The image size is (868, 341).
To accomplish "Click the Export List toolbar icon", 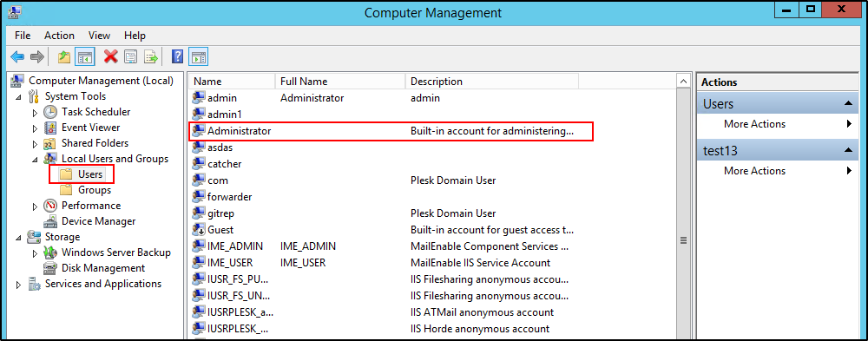I will click(x=151, y=56).
